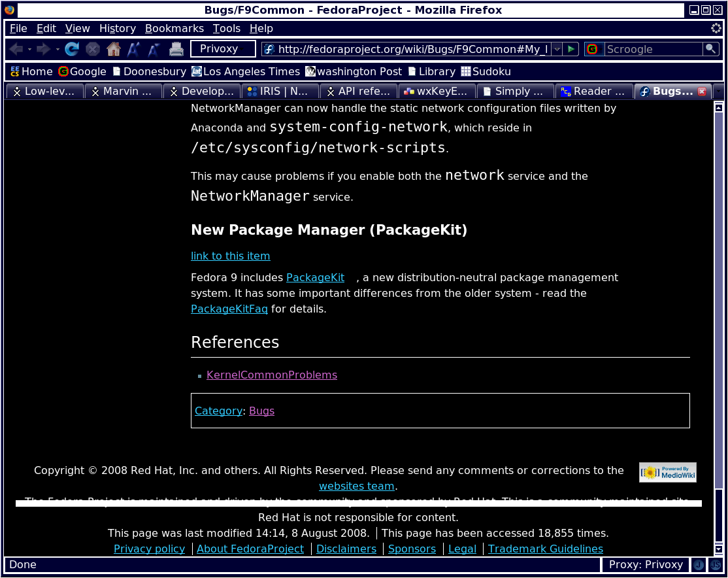
Task: Click the Scroogle search engine icon
Action: (x=592, y=49)
